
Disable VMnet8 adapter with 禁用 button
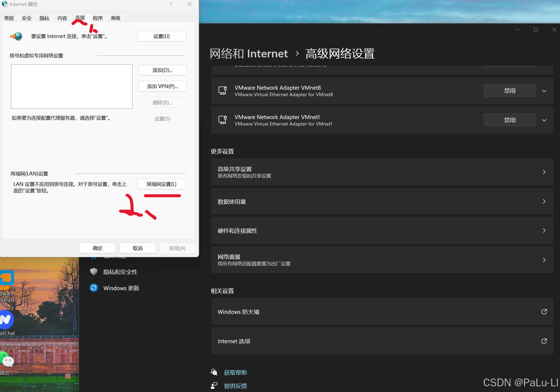[x=510, y=91]
